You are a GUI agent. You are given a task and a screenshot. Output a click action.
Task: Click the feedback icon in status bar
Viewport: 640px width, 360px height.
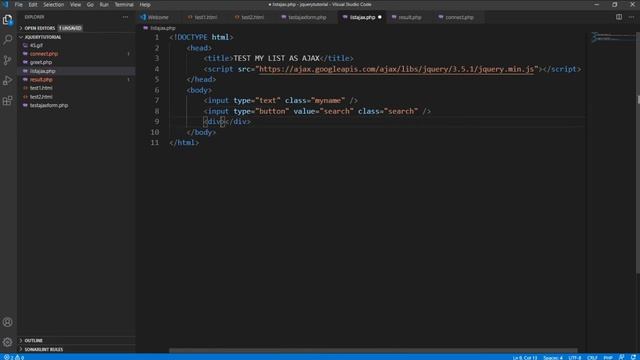[x=621, y=357]
